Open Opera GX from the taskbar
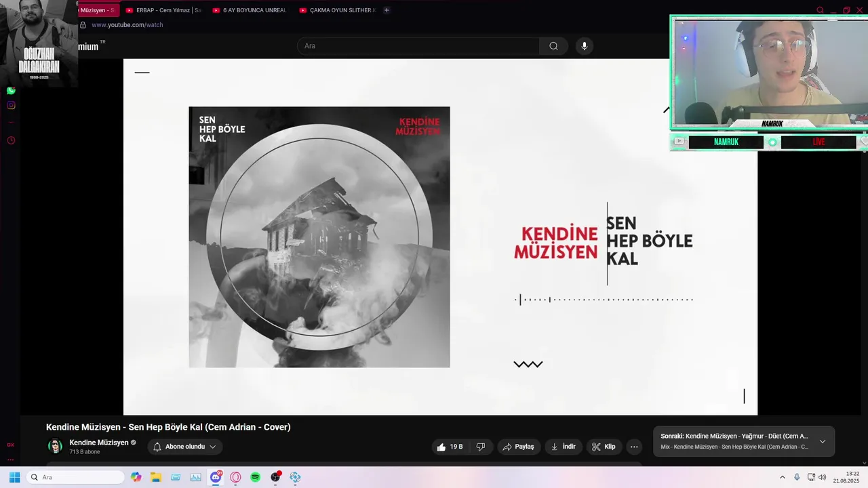 pyautogui.click(x=235, y=477)
